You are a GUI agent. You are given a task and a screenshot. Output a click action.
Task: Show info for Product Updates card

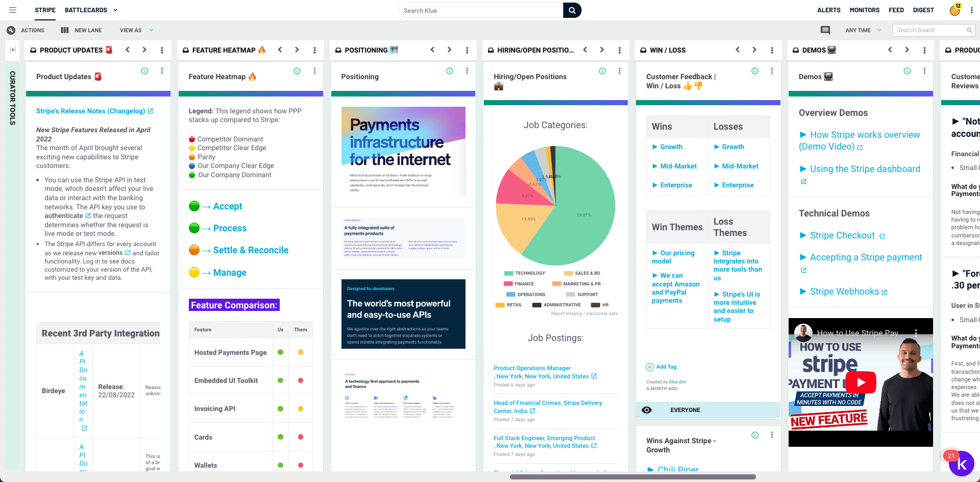145,71
